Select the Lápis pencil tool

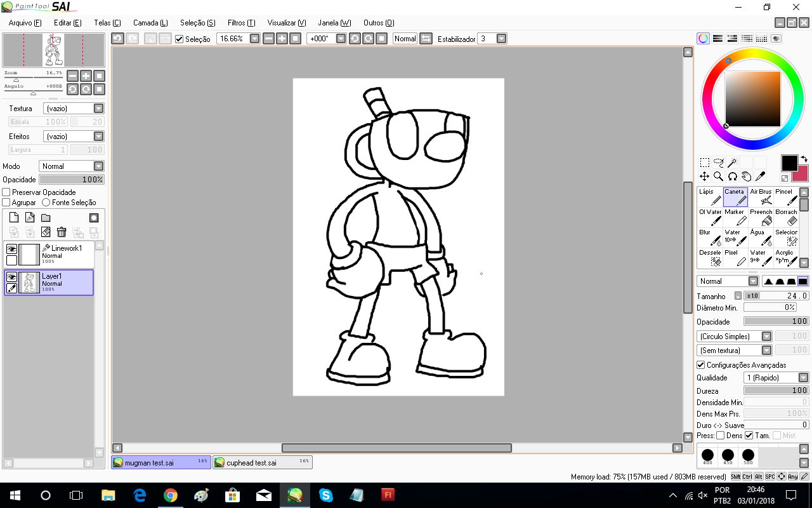pyautogui.click(x=710, y=197)
